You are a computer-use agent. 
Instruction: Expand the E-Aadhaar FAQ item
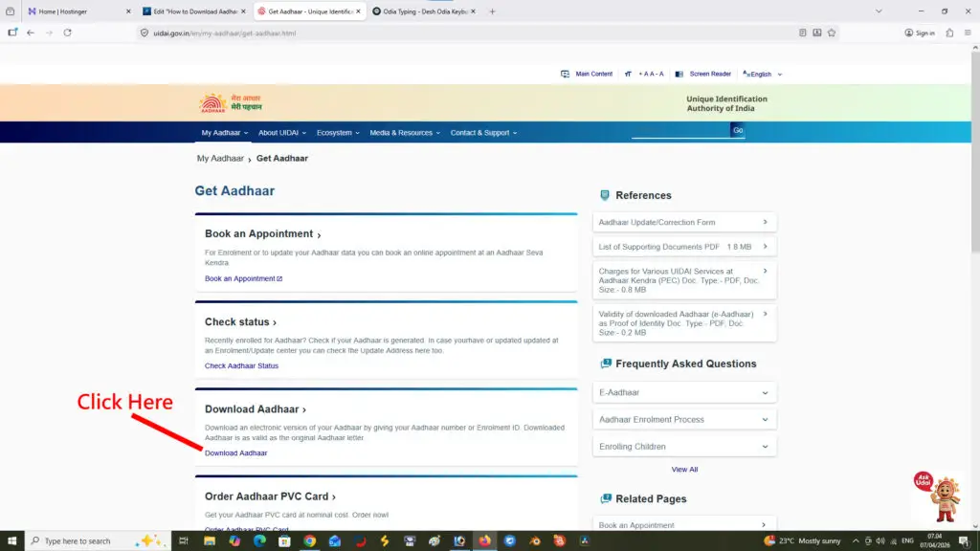click(684, 392)
